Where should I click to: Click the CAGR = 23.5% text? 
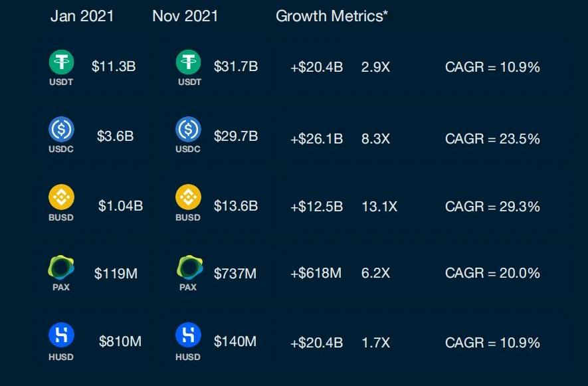coord(492,139)
